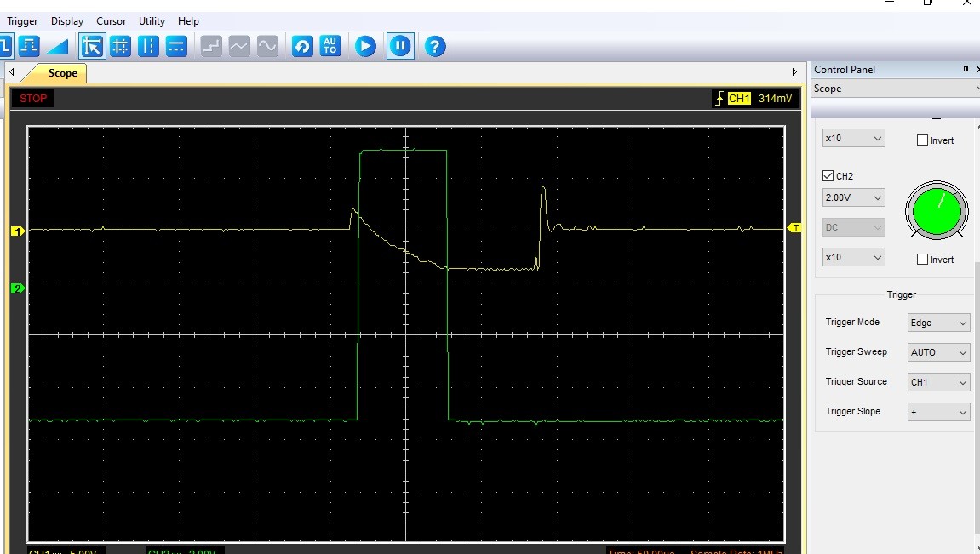Select the arrow pointer cursor tool
Image resolution: width=980 pixels, height=554 pixels.
(92, 46)
